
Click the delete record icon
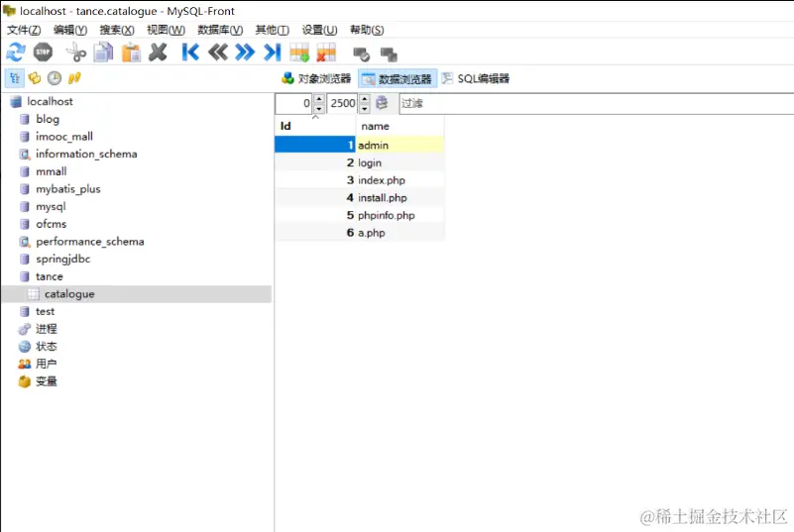tap(326, 53)
